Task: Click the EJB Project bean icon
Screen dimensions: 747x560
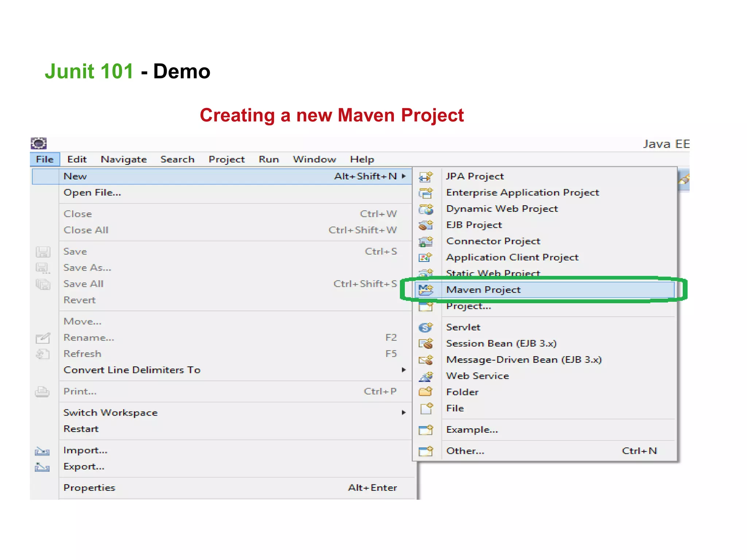Action: (426, 225)
